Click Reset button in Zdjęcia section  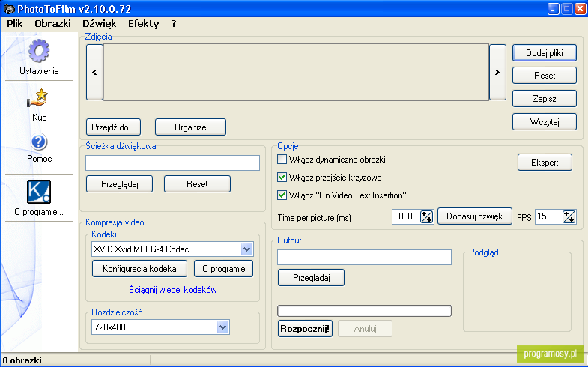(x=545, y=76)
